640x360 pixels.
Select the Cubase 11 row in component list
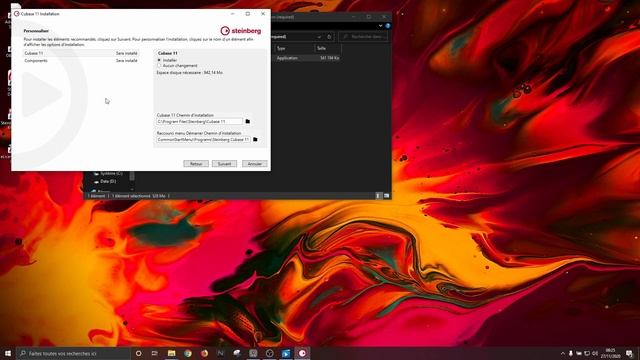81,53
